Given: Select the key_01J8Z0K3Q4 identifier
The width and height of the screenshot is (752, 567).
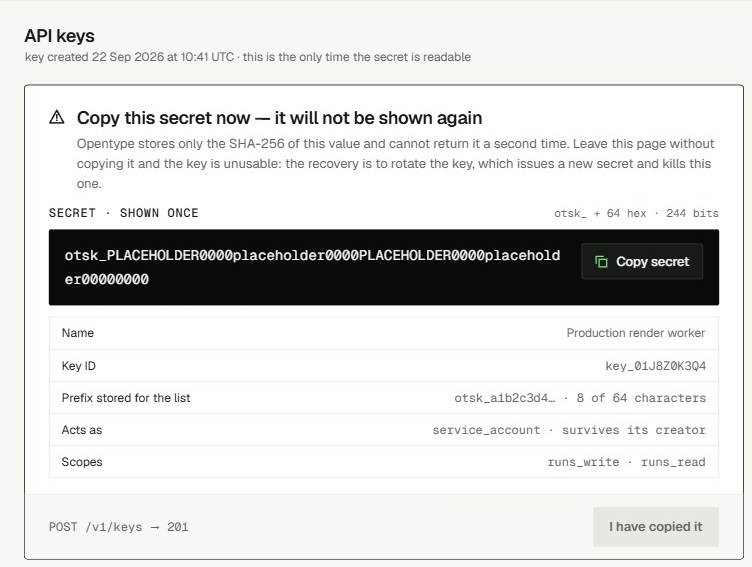Looking at the screenshot, I should (x=655, y=366).
